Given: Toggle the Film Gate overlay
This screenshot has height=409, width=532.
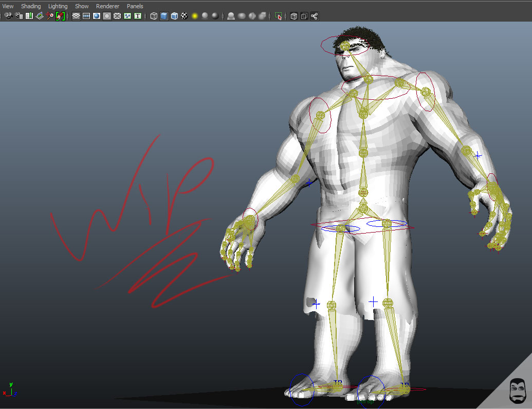Looking at the screenshot, I should point(86,16).
